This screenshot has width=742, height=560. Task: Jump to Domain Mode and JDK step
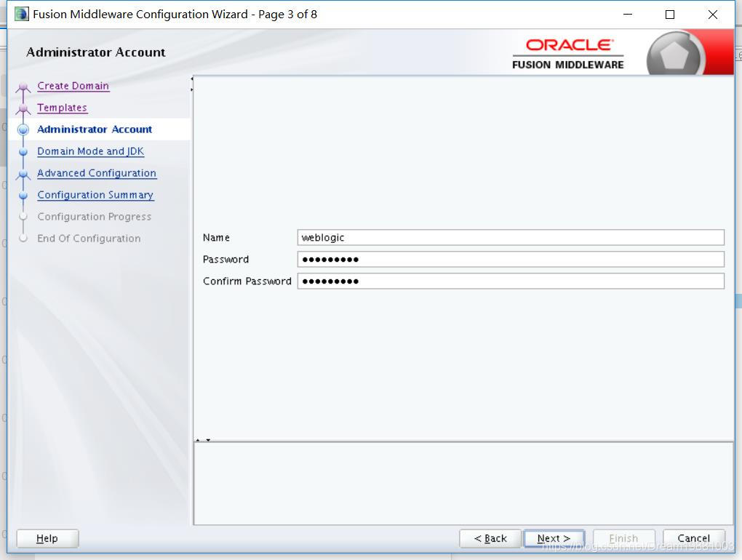(90, 151)
